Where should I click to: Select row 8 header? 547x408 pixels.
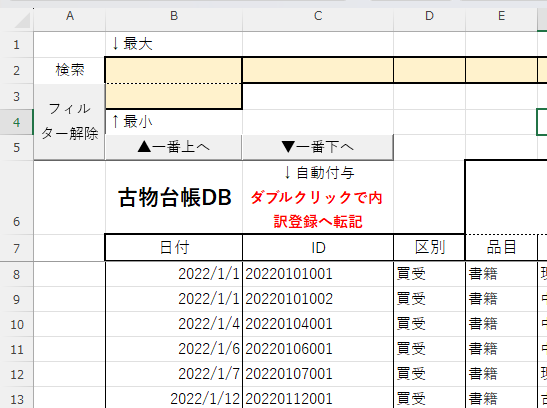[x=16, y=274]
